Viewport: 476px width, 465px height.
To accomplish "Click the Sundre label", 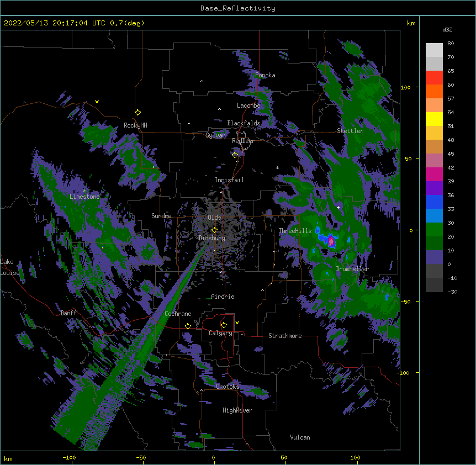I will point(161,216).
